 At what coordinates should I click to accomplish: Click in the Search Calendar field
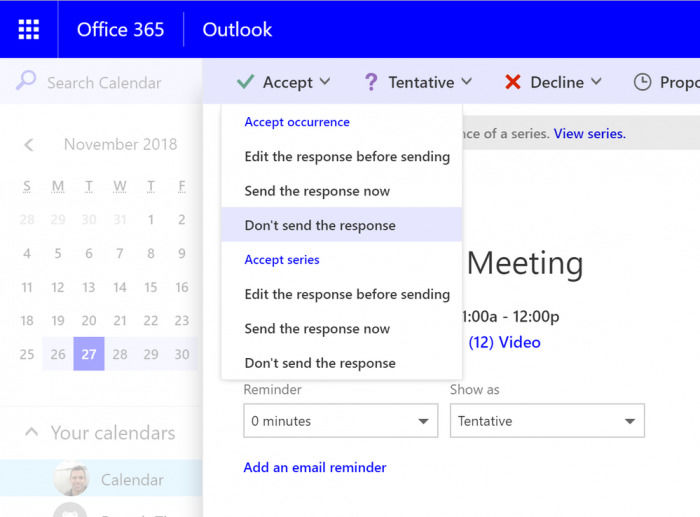(104, 83)
